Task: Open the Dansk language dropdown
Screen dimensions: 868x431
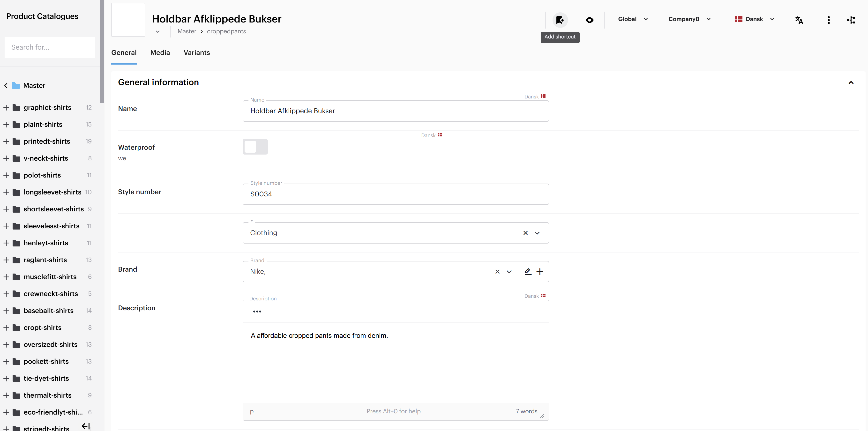Action: coord(754,19)
